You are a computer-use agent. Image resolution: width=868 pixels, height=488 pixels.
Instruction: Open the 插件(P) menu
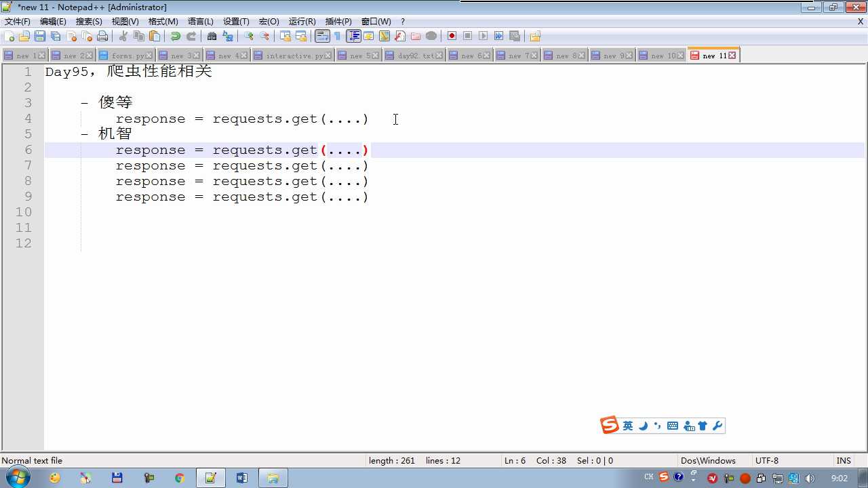coord(338,22)
